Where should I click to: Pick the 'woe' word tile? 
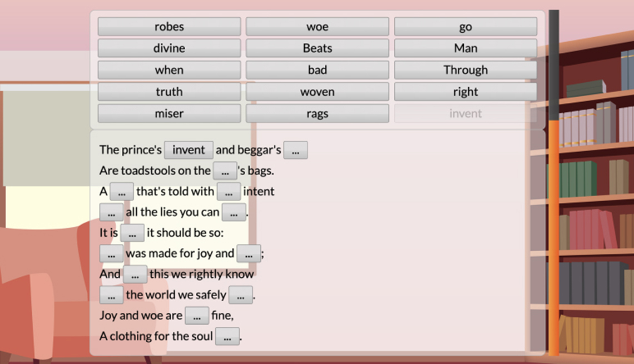[317, 27]
